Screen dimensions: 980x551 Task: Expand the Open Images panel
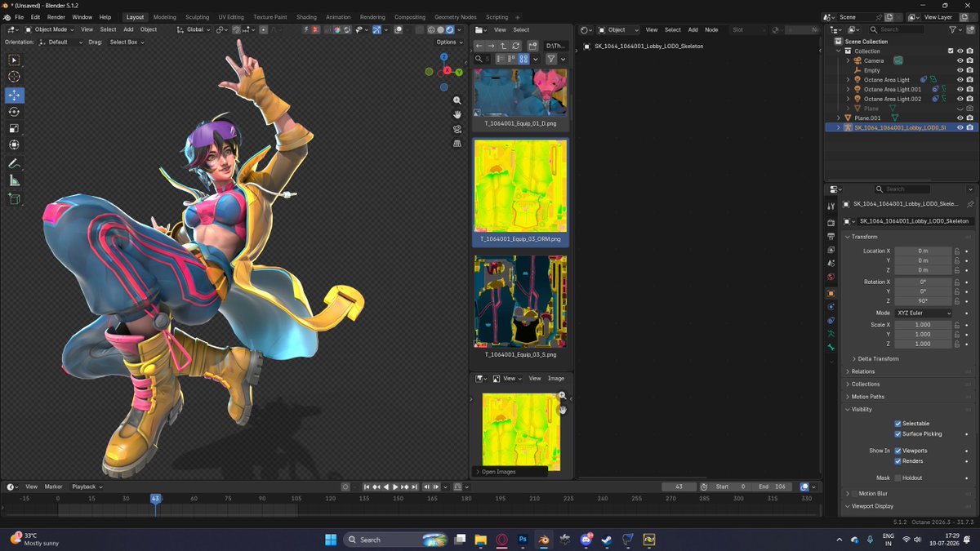tap(498, 472)
